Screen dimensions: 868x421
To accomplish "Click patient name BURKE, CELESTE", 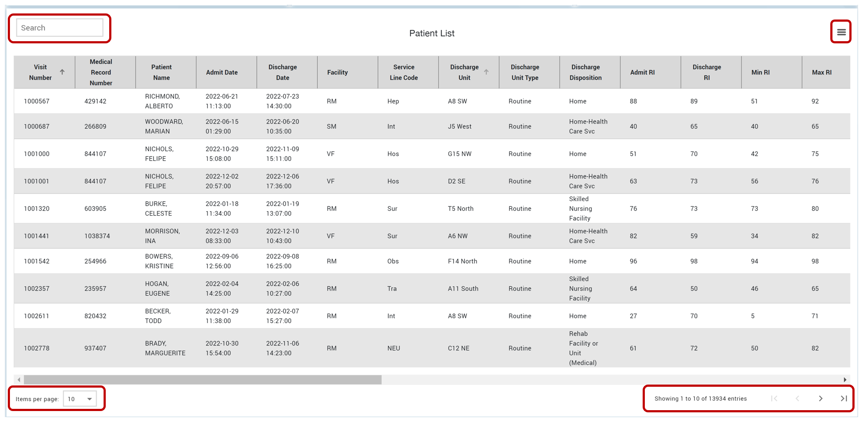I will click(x=159, y=209).
